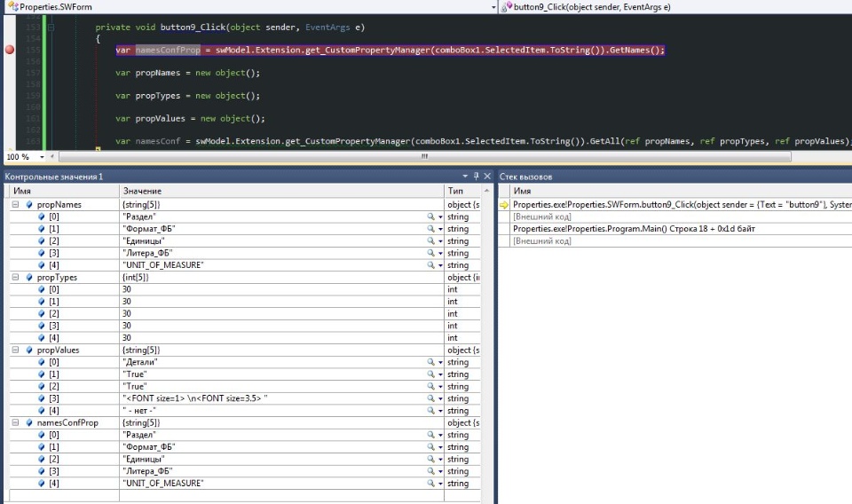Open visualizer dropdown arrow for namesConfProp[1] row
Image resolution: width=852 pixels, height=504 pixels.
[x=440, y=447]
